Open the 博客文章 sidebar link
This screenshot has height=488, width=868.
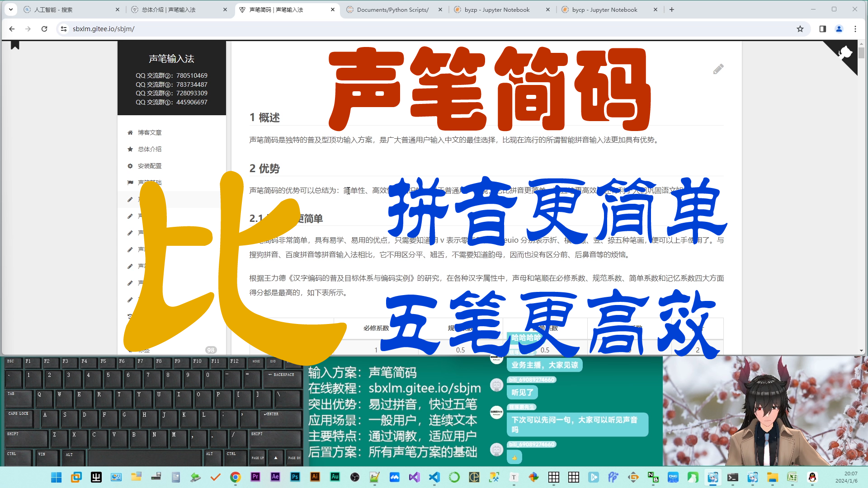150,132
